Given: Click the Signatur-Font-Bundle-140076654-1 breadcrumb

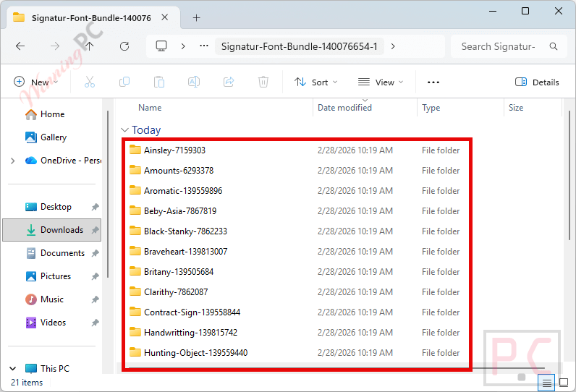Looking at the screenshot, I should [x=300, y=46].
